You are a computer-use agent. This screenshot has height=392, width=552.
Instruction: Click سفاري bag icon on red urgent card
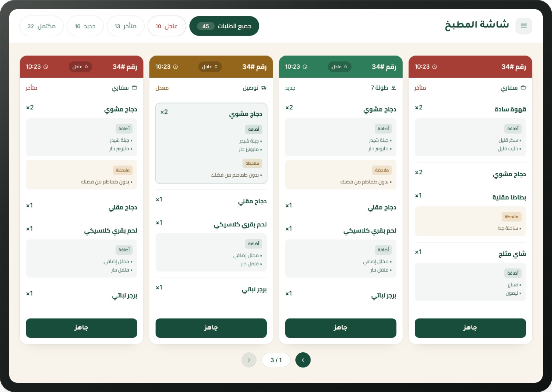click(135, 88)
